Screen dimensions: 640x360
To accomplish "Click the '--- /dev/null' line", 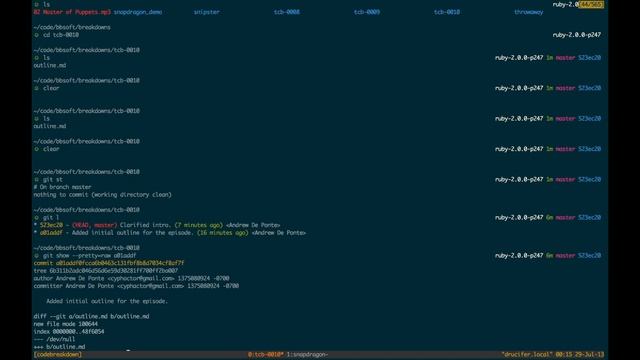I will [54, 339].
